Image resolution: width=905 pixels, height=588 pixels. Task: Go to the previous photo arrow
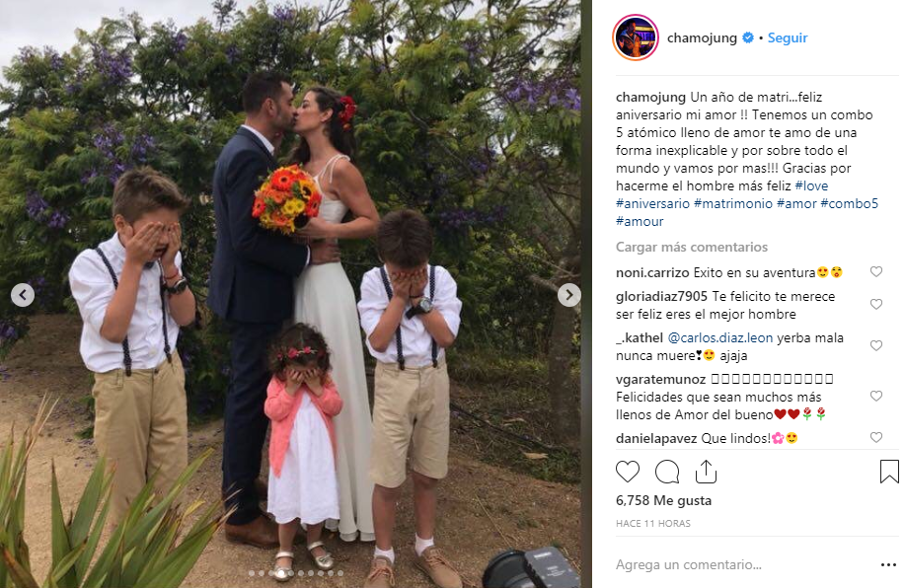click(x=23, y=295)
